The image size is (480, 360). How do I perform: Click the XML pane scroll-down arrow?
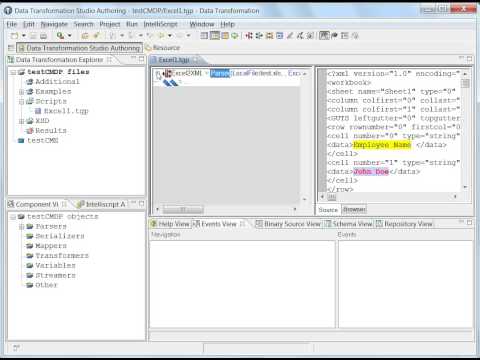465,188
